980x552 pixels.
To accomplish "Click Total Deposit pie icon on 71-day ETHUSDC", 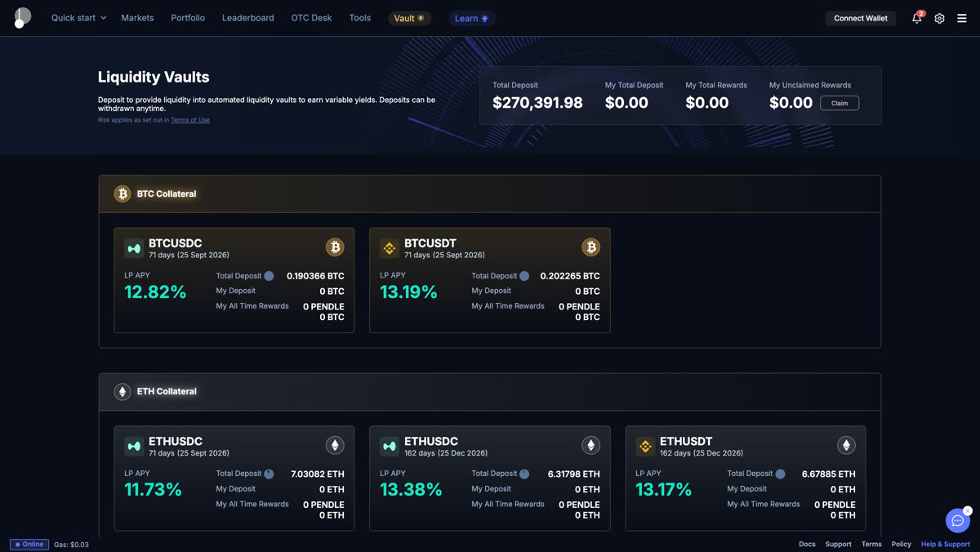I will pos(269,474).
